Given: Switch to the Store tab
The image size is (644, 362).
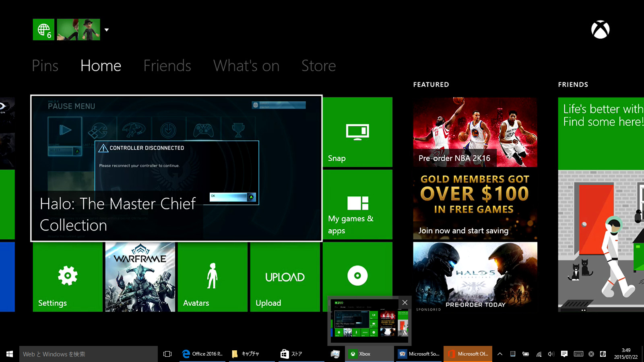Looking at the screenshot, I should [x=318, y=66].
